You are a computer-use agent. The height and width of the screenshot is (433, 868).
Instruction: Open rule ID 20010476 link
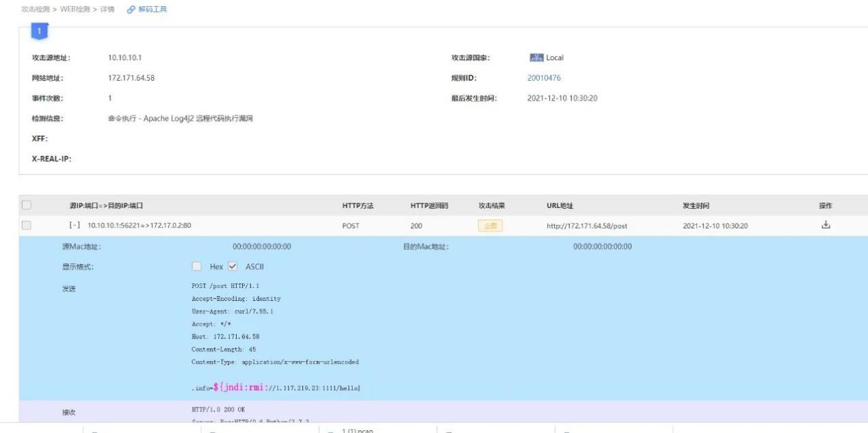pos(544,77)
